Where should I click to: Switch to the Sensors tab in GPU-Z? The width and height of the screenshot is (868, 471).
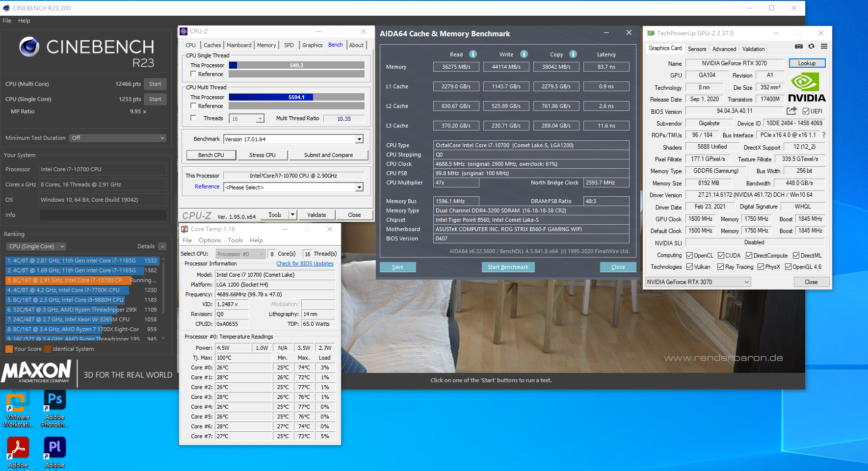point(697,49)
